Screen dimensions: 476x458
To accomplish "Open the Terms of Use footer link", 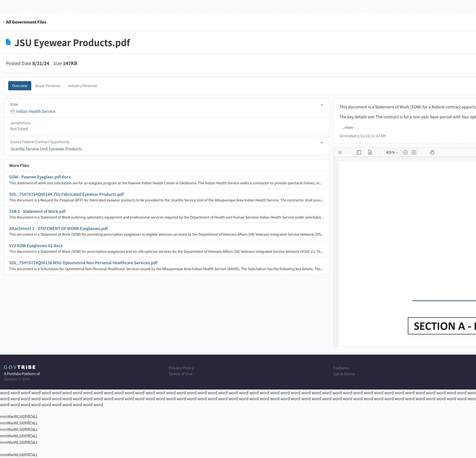I will 180,374.
